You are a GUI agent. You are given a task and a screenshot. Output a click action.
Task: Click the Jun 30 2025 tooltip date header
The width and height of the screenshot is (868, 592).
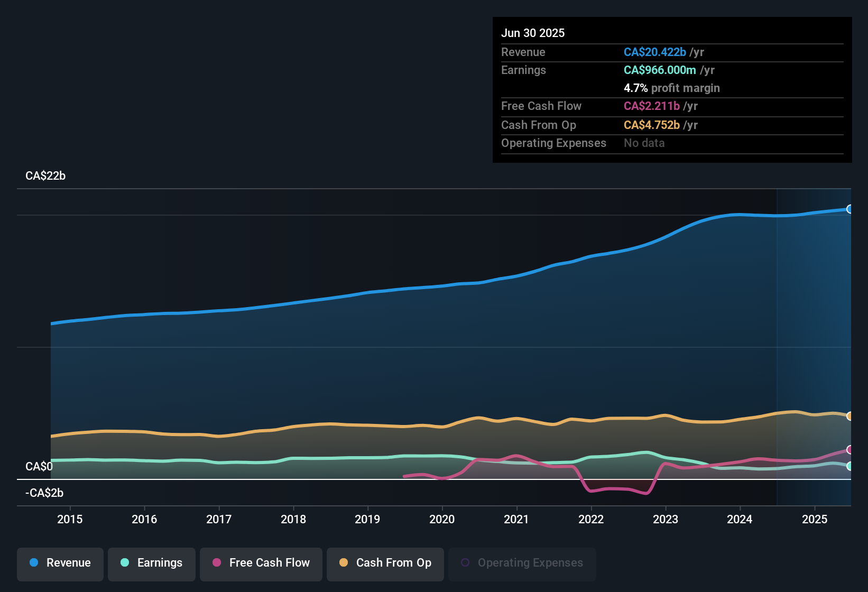coord(533,33)
